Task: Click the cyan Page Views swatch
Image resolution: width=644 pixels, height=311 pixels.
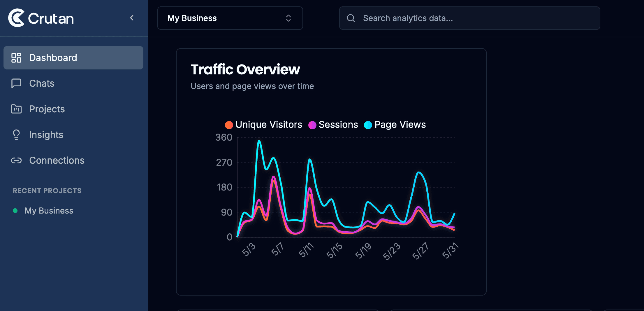Action: tap(368, 125)
